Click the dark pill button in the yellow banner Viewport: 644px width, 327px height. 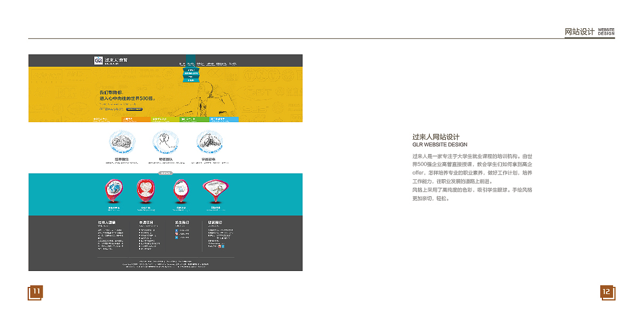click(x=134, y=109)
